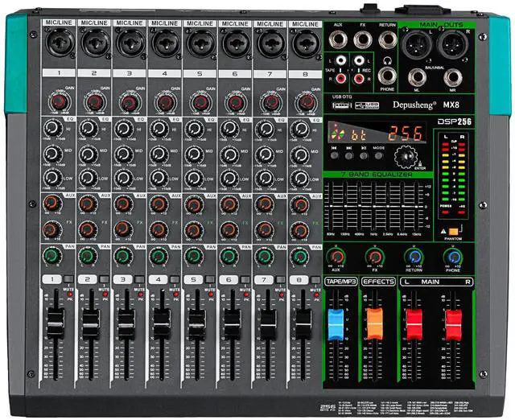Mute channel 8
The image size is (515, 420).
315,280
